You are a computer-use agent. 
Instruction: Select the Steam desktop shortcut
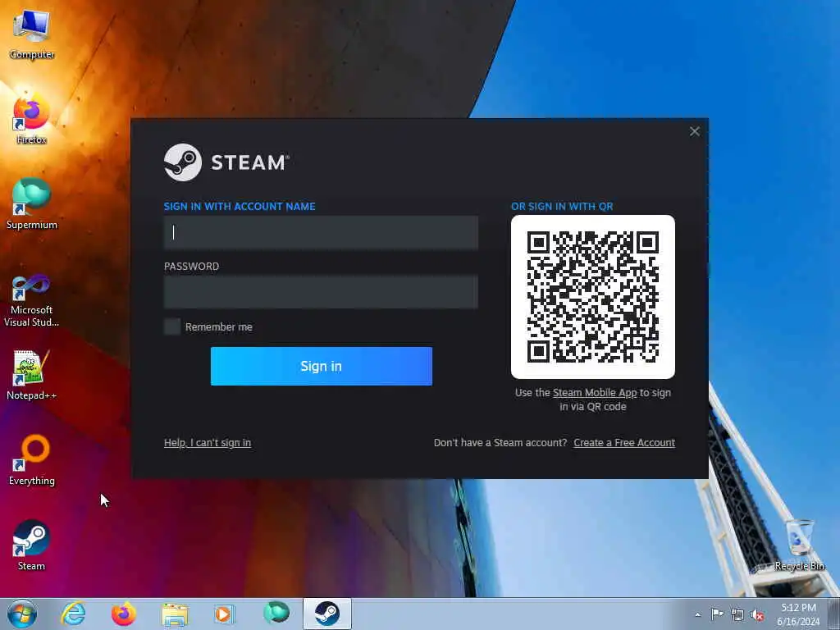pyautogui.click(x=32, y=546)
